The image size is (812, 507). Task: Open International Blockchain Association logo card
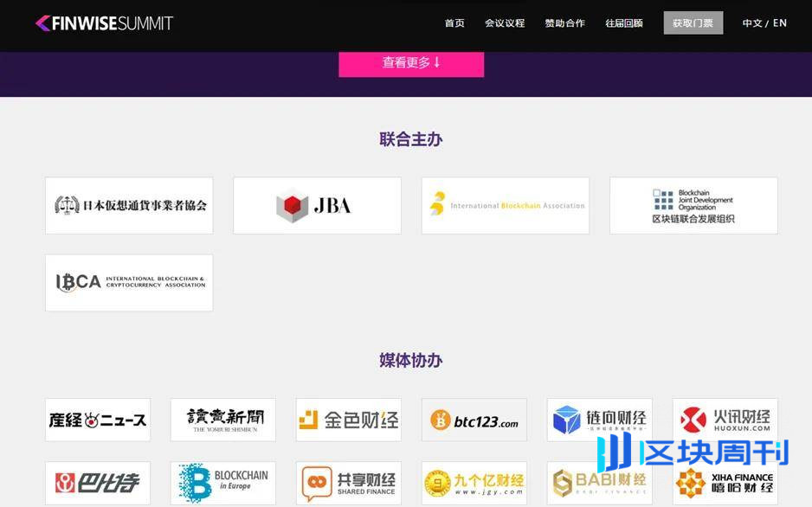click(x=506, y=205)
